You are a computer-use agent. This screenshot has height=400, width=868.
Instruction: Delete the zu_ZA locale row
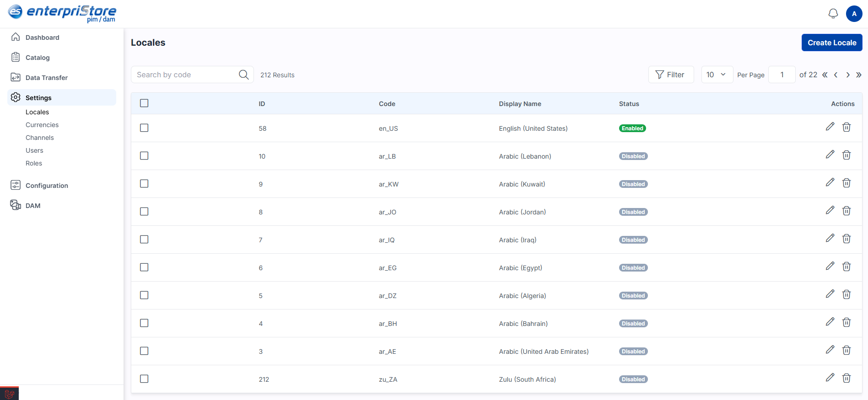[846, 378]
